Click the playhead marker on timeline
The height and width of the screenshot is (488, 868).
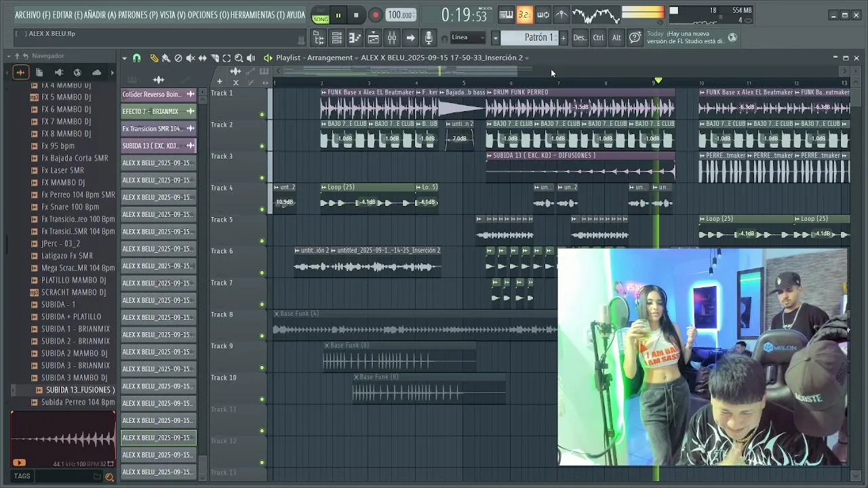click(x=658, y=81)
